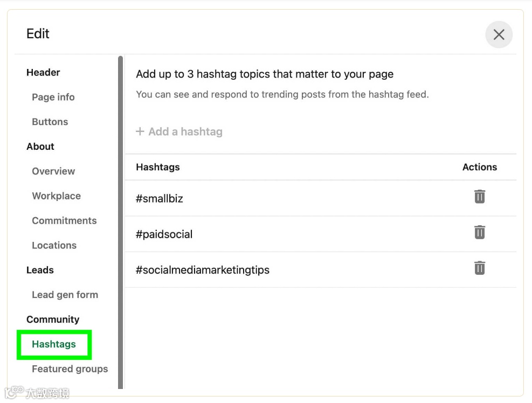Image resolution: width=532 pixels, height=403 pixels.
Task: Select Workplace in the sidebar
Action: [56, 196]
